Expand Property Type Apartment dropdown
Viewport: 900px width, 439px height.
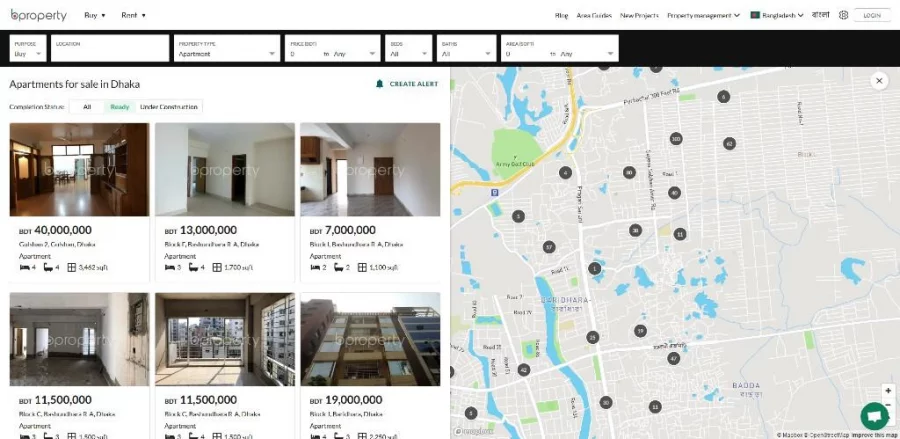click(x=227, y=48)
